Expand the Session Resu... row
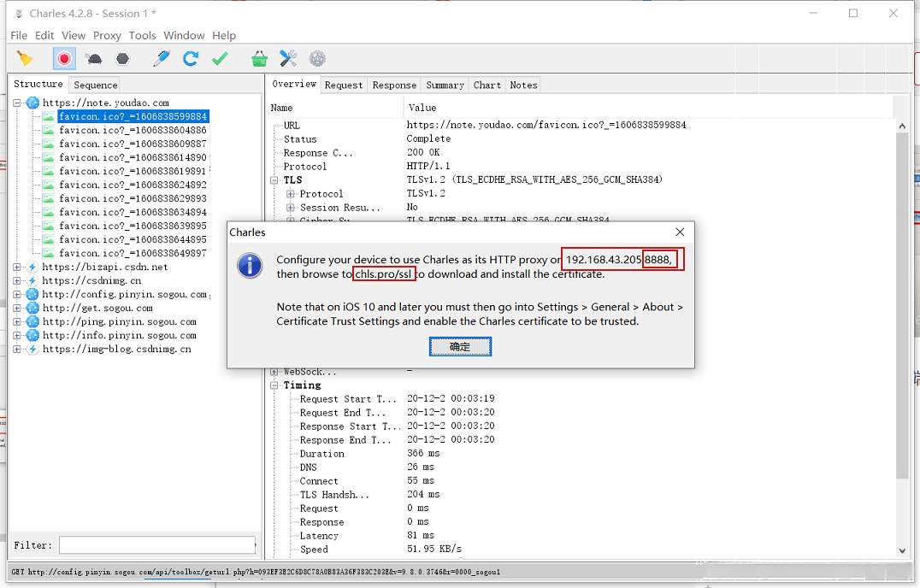This screenshot has height=588, width=920. [x=291, y=208]
